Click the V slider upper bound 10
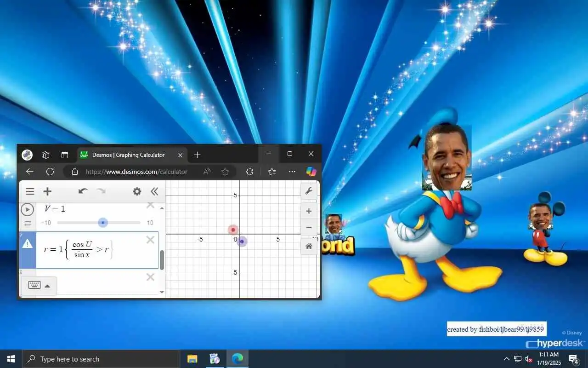The image size is (588, 368). [x=150, y=223]
